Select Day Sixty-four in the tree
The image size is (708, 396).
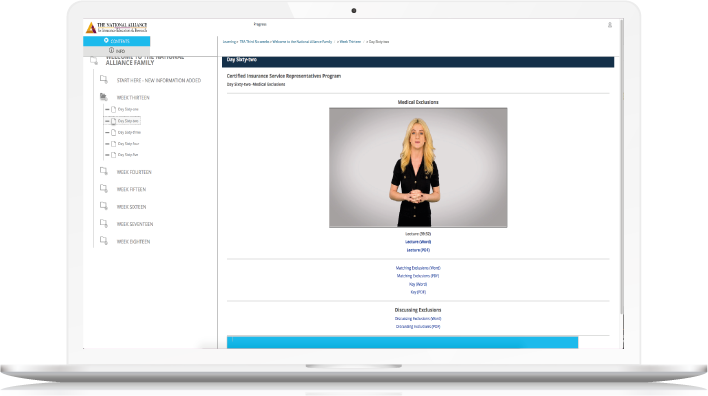128,144
